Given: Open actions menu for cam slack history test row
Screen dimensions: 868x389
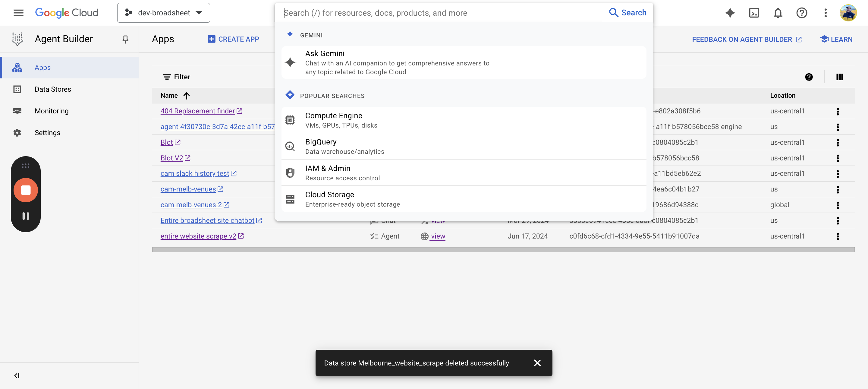Looking at the screenshot, I should coord(837,174).
